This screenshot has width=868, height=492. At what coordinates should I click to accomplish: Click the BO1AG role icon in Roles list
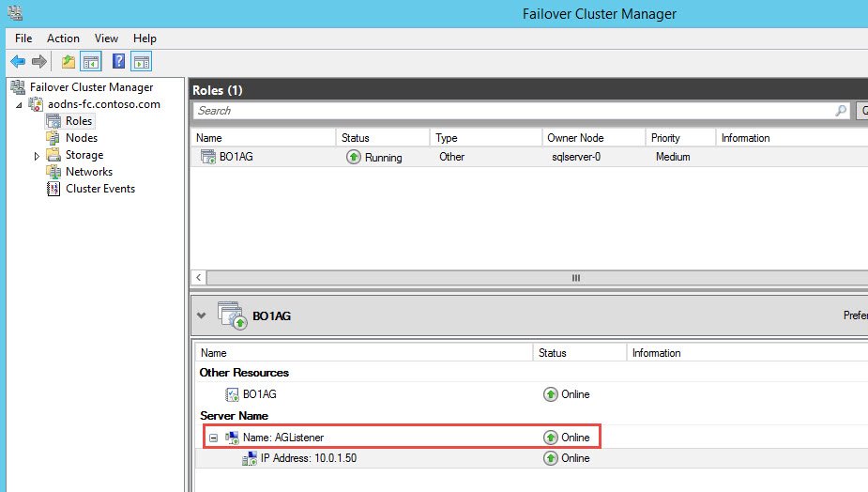click(208, 157)
